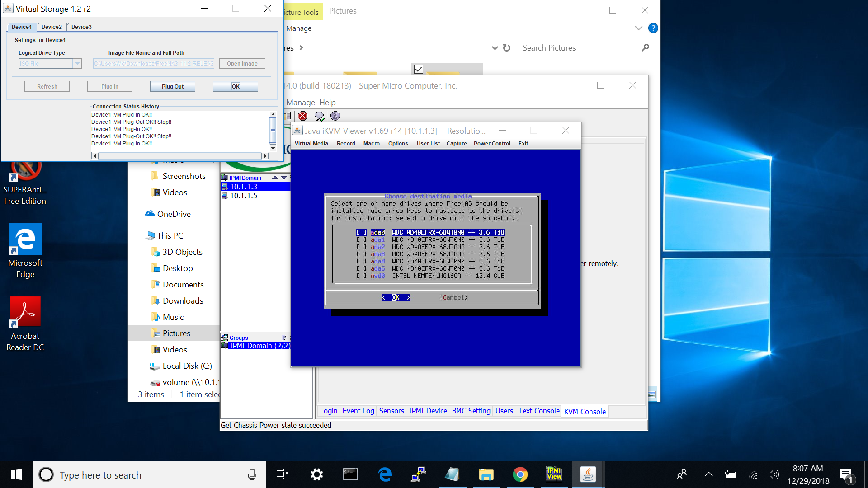
Task: Switch to the Device2 tab
Action: 52,27
